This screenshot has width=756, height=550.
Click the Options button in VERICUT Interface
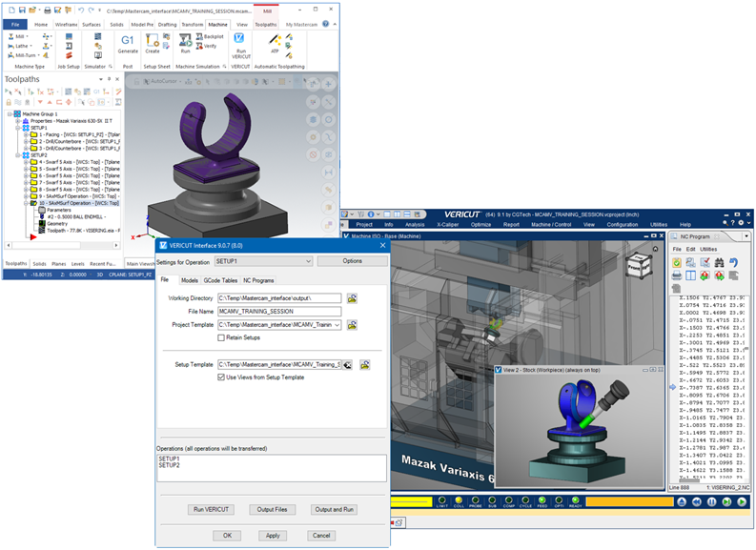click(353, 261)
